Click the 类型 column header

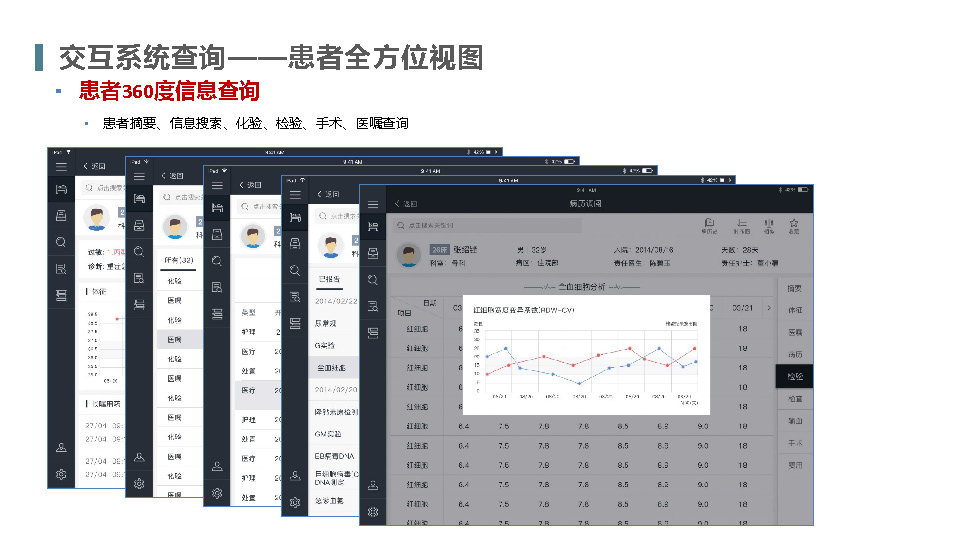(x=248, y=312)
